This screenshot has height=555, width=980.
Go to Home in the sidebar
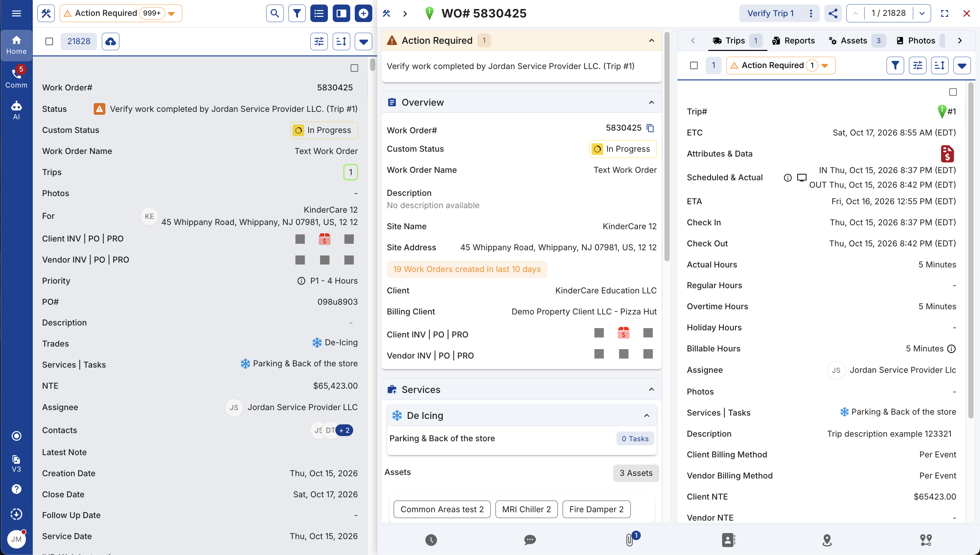[x=17, y=45]
